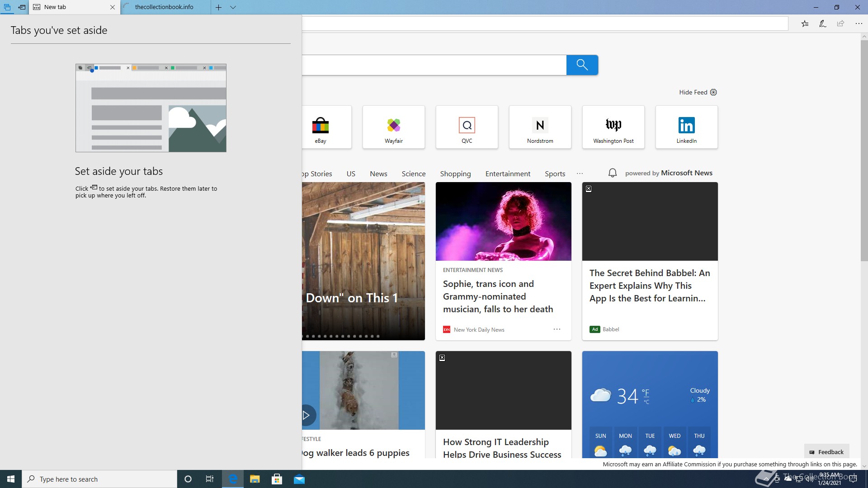Click the web search box
The width and height of the screenshot is (868, 488).
[x=434, y=65]
